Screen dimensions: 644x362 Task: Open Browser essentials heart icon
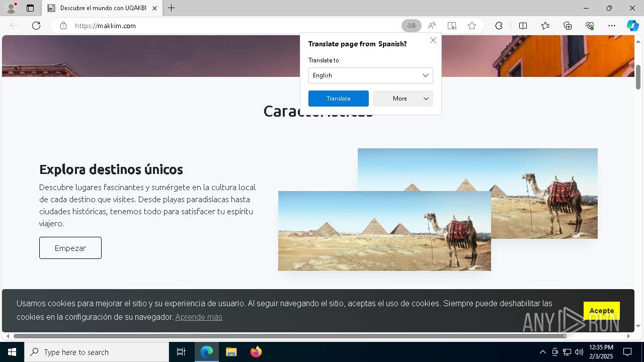(590, 26)
